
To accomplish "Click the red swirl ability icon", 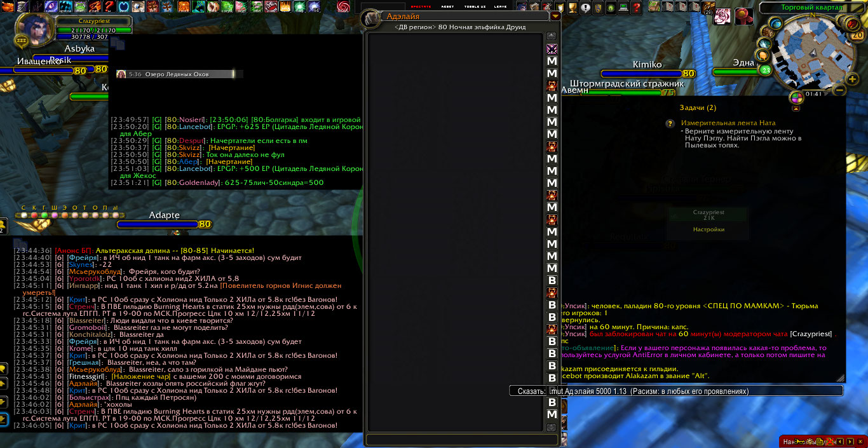I will (344, 7).
